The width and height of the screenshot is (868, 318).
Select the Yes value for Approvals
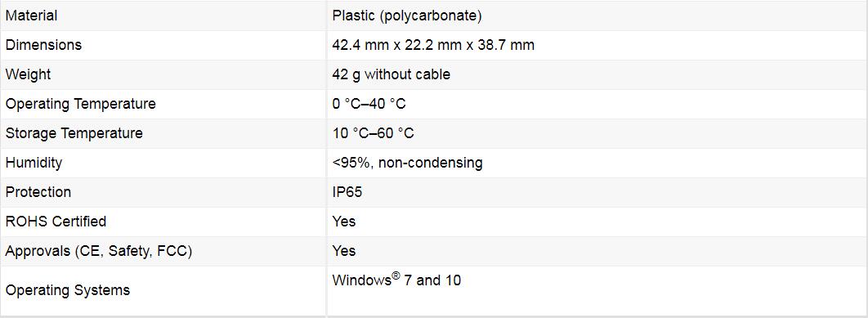point(344,251)
